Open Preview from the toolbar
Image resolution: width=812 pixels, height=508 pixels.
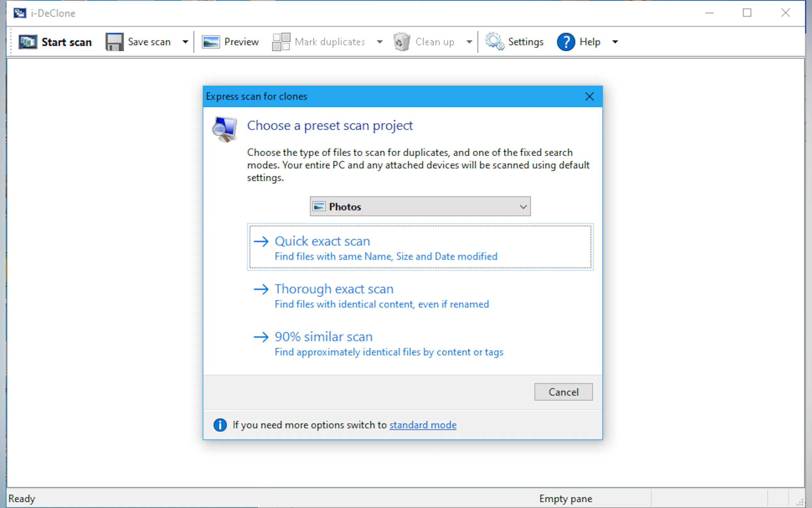pyautogui.click(x=230, y=42)
